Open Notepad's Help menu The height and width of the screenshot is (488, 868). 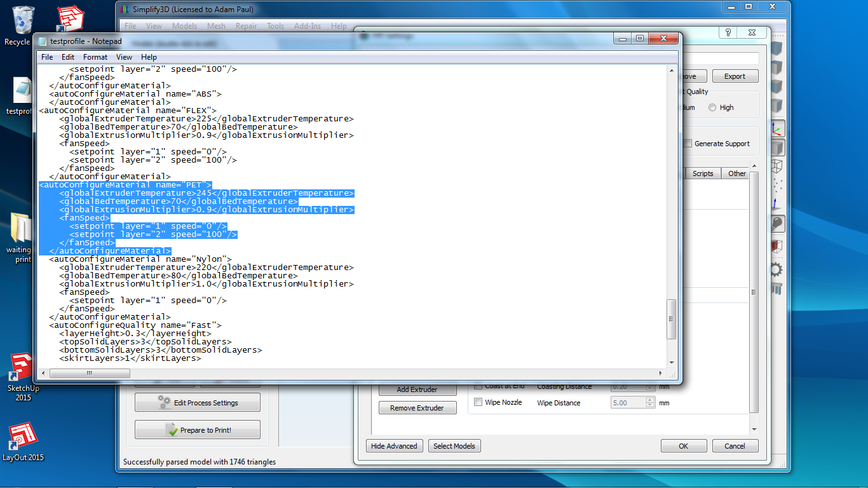click(x=149, y=57)
